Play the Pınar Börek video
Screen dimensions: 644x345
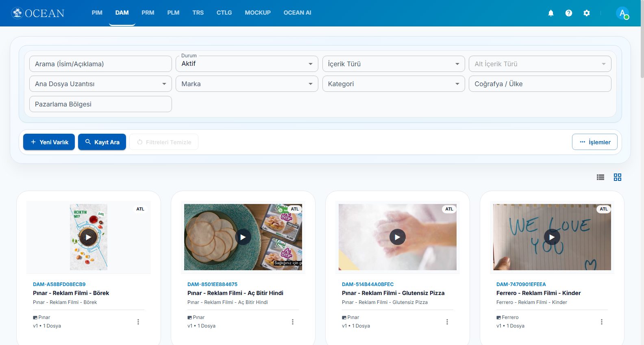[88, 237]
